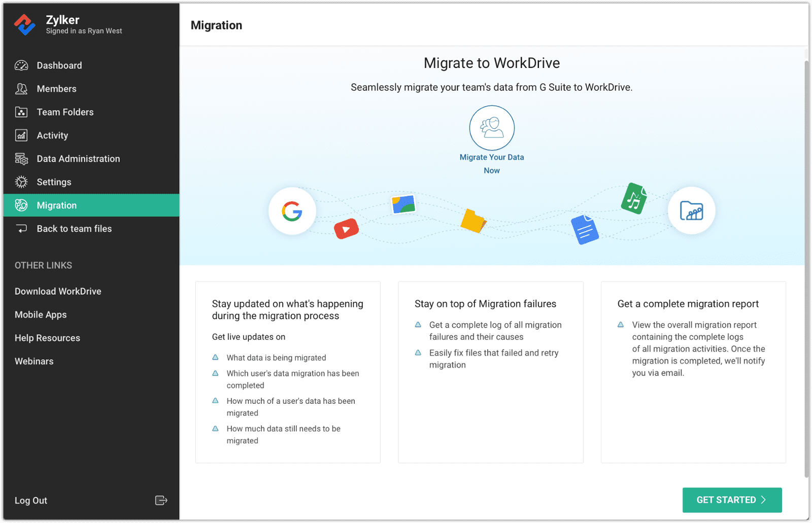Click the Migrate Your Data circular icon
This screenshot has height=523, width=812.
click(492, 128)
